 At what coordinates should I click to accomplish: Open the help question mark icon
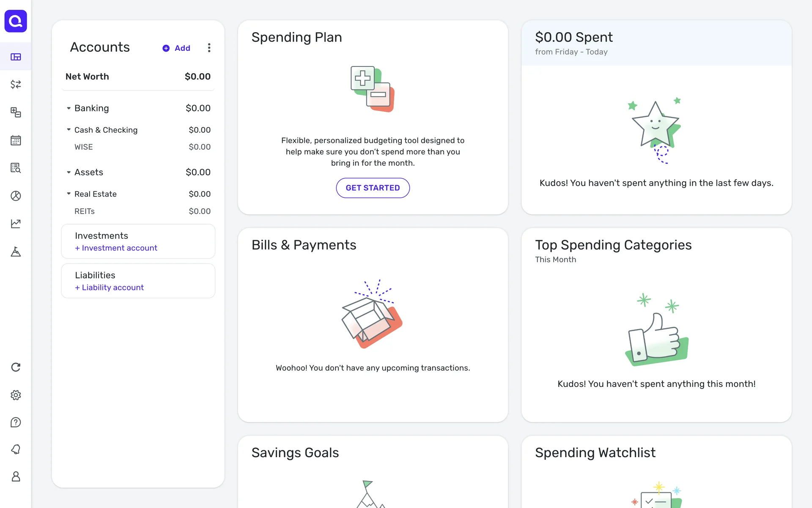[x=16, y=422]
